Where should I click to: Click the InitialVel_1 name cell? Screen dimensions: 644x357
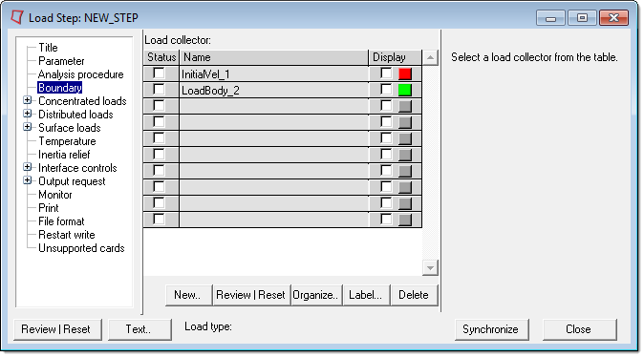point(274,73)
